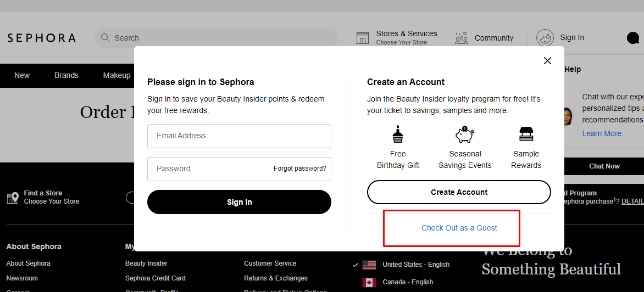
Task: Open the Community link
Action: pyautogui.click(x=493, y=38)
